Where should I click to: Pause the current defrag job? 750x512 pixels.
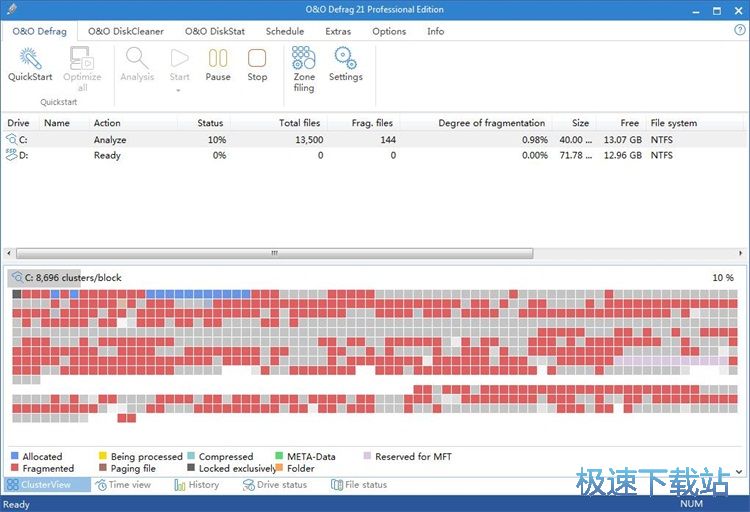[x=218, y=58]
